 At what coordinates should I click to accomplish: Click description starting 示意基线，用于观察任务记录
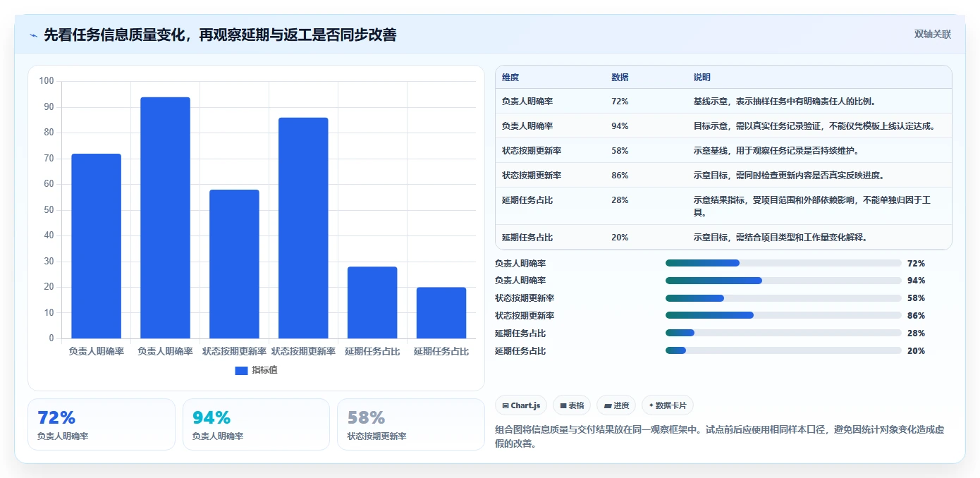pos(776,151)
